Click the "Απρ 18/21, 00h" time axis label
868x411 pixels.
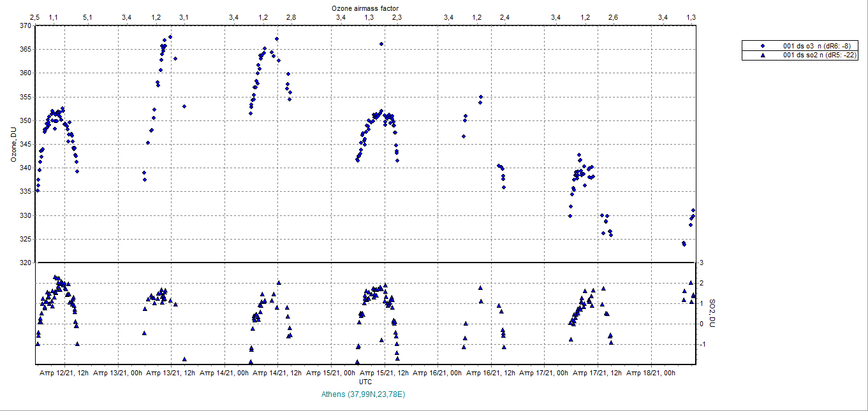651,373
